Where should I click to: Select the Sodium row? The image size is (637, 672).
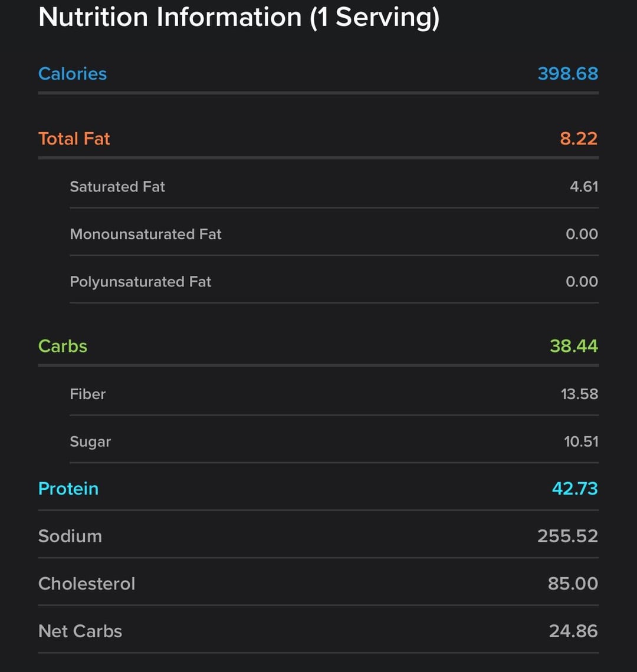click(318, 536)
